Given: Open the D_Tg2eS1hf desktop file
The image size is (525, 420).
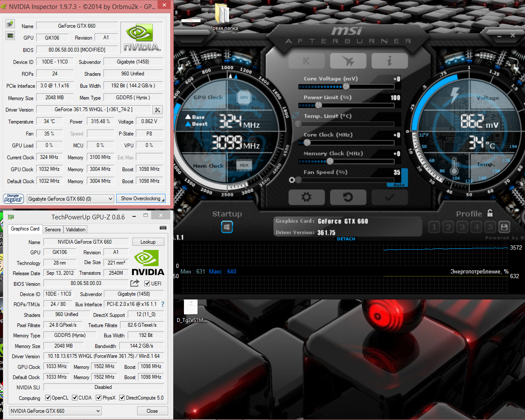Looking at the screenshot, I should [x=191, y=311].
